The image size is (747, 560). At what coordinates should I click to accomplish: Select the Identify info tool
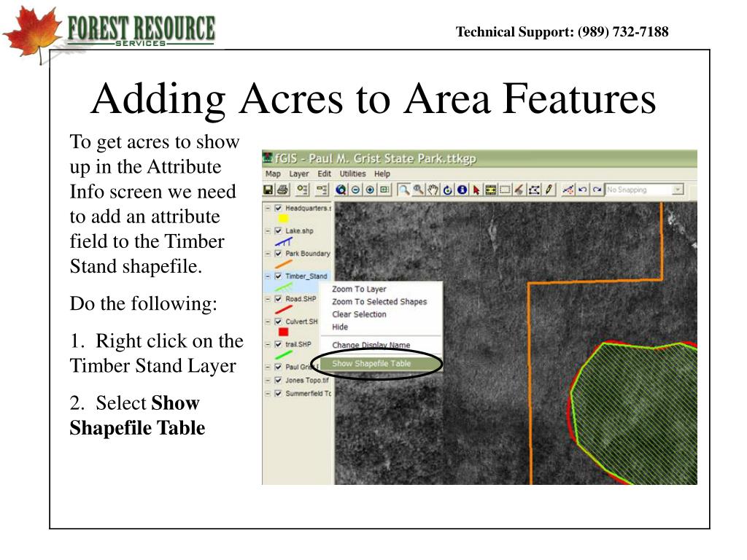[462, 190]
